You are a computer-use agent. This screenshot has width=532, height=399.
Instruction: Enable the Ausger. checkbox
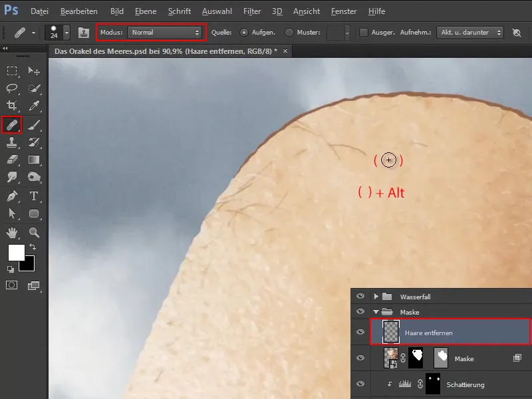[364, 33]
